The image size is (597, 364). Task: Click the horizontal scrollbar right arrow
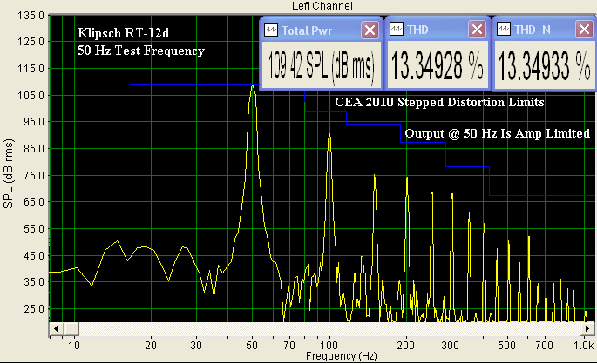[587, 328]
